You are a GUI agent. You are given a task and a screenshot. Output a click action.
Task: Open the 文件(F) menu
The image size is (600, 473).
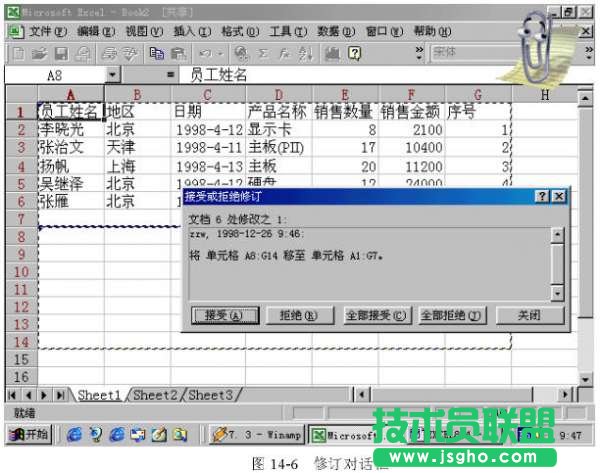(x=48, y=31)
